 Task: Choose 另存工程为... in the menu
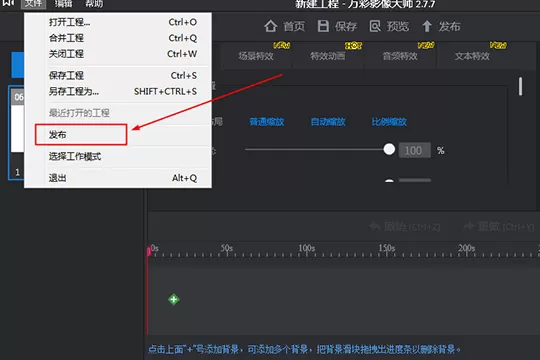click(118, 91)
